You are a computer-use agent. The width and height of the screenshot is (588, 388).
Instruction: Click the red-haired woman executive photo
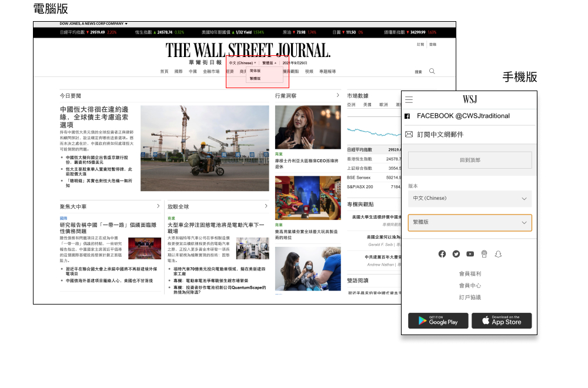(x=308, y=128)
